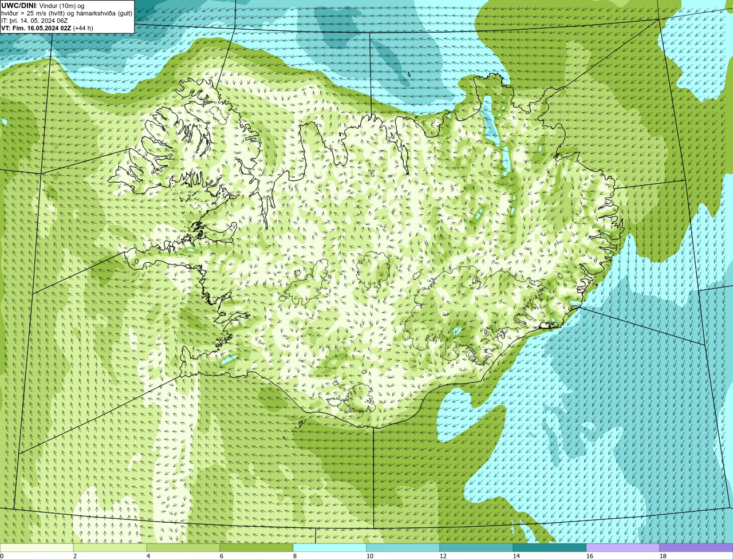Select the 2–4 m/s light green legend swatch

pyautogui.click(x=110, y=547)
